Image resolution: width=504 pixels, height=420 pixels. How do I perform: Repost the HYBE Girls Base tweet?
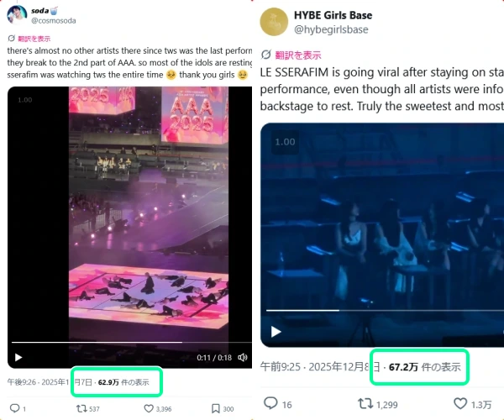click(365, 404)
